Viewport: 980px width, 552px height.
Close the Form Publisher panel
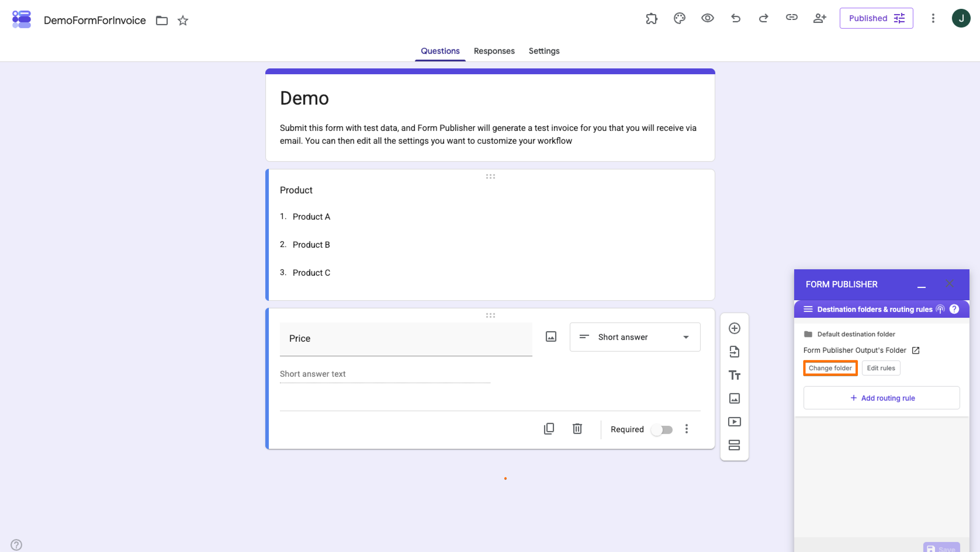pyautogui.click(x=949, y=283)
